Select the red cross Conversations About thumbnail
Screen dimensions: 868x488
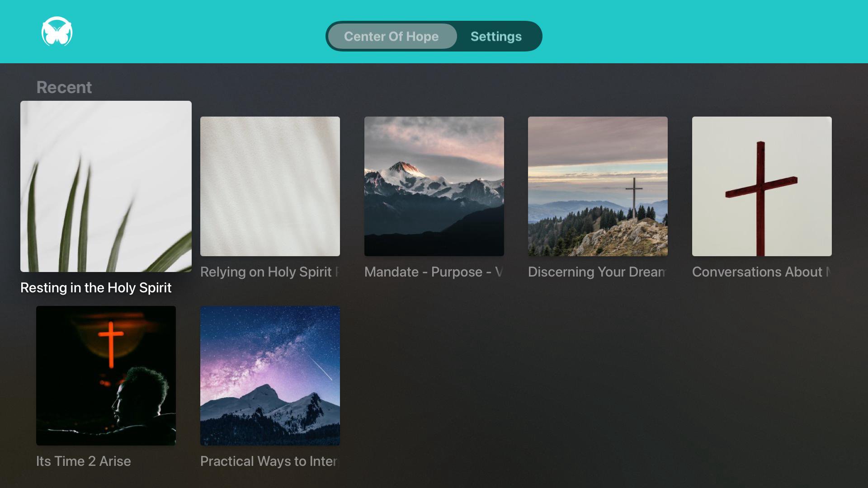point(762,186)
